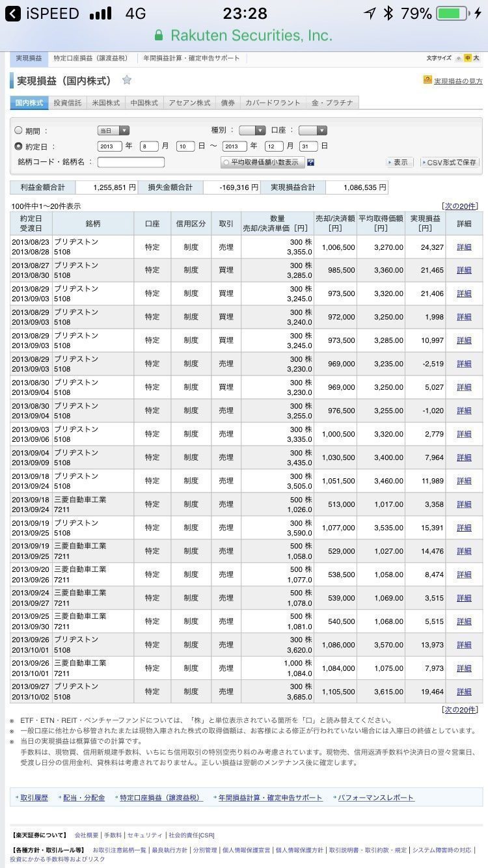Click the 社会的責任[CSR] footer link
Screen dimensions: 488x868
tap(191, 835)
